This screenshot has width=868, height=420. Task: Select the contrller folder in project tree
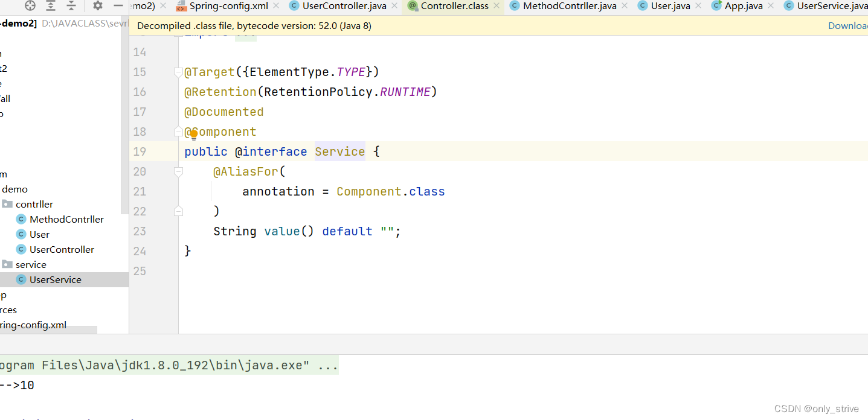34,204
